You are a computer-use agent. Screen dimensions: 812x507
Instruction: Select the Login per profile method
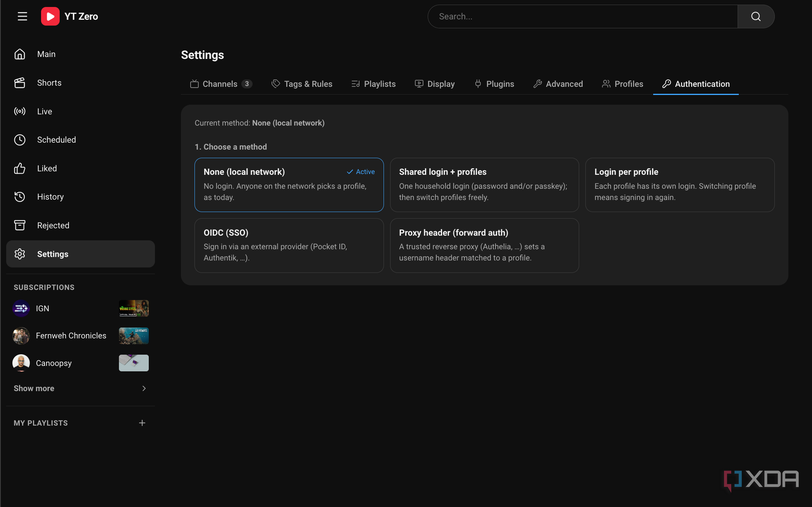680,185
